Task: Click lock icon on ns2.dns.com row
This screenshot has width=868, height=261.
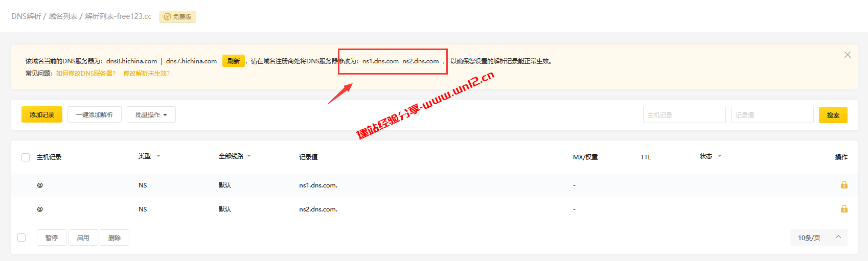Action: click(x=844, y=209)
